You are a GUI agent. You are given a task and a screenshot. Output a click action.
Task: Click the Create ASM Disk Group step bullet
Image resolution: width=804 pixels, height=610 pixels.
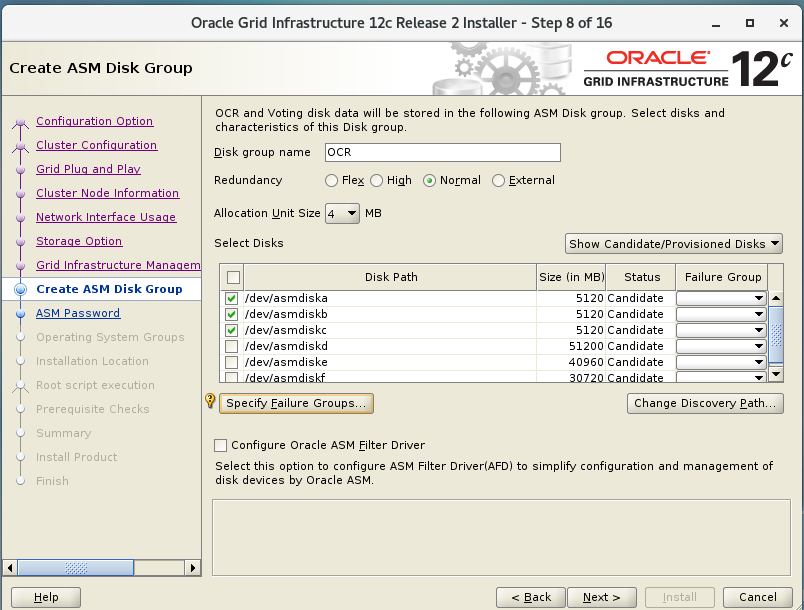click(x=21, y=289)
